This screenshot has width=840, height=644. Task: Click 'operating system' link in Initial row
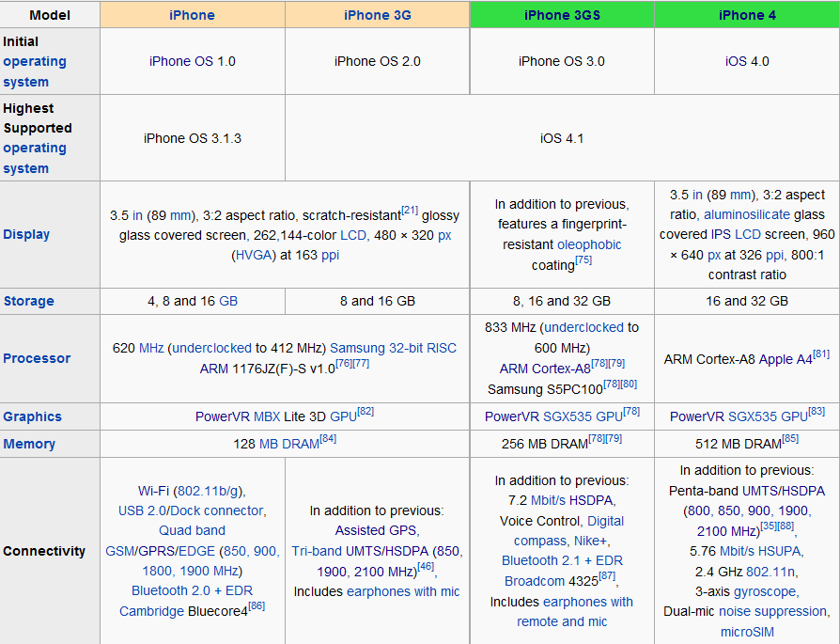click(x=34, y=71)
